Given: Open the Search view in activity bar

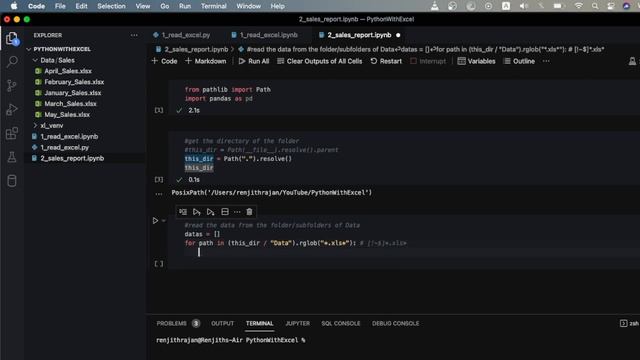Looking at the screenshot, I should pyautogui.click(x=12, y=62).
